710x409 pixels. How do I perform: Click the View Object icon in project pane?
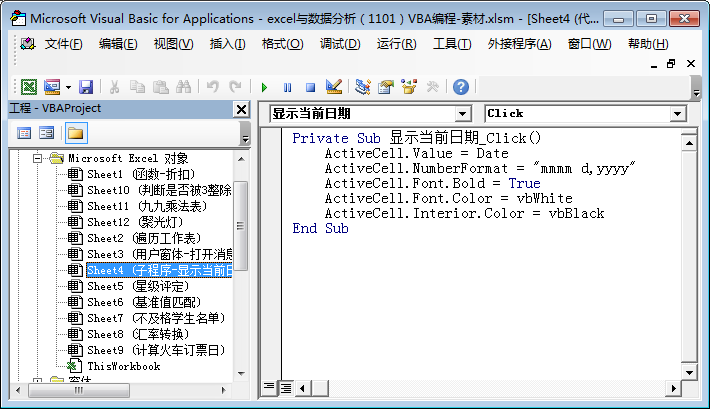tap(47, 133)
